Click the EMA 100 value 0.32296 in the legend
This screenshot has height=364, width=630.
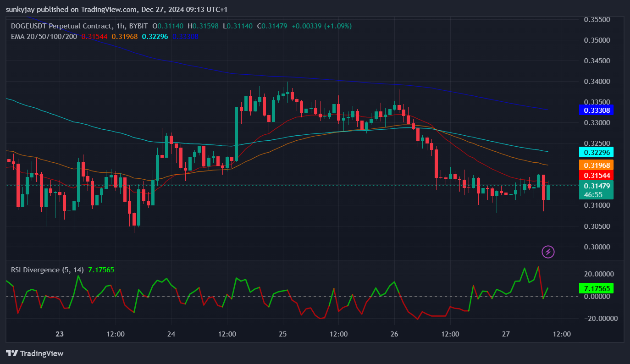point(155,36)
